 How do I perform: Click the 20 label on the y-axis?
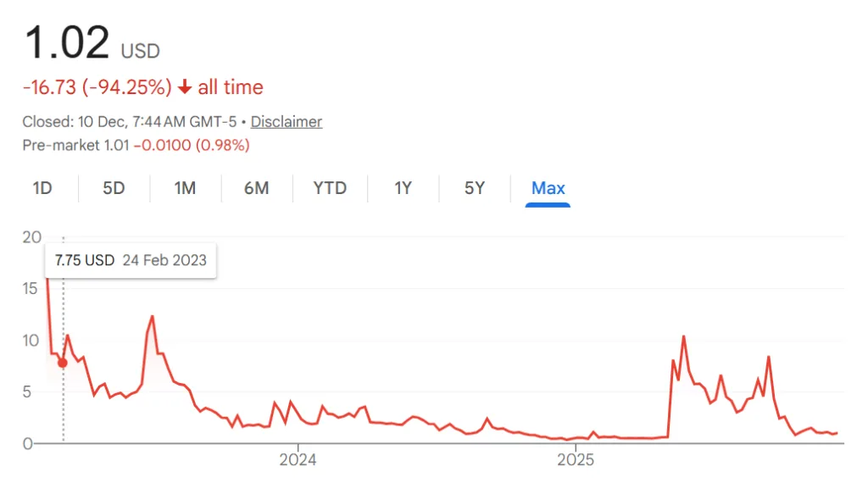tap(32, 237)
